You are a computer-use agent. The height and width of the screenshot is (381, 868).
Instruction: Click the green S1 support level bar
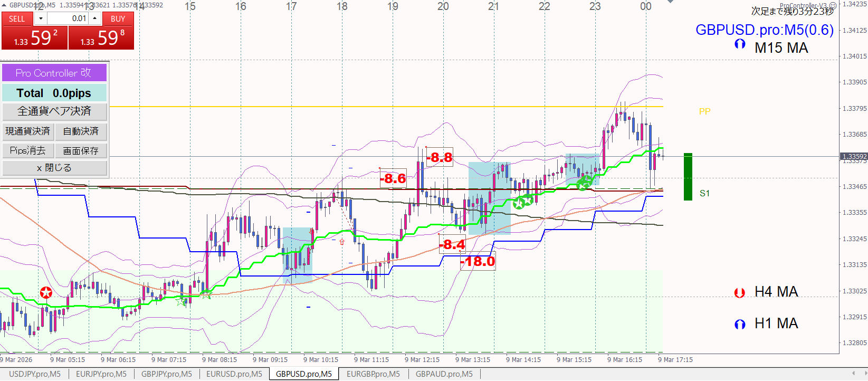pyautogui.click(x=688, y=177)
